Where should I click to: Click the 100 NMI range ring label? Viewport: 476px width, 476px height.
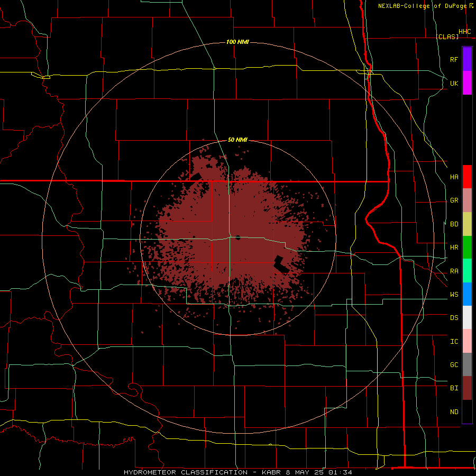click(x=237, y=42)
